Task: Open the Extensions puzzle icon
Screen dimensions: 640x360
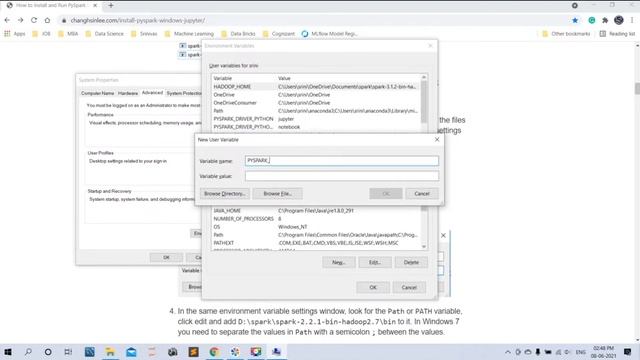Action: (605, 20)
